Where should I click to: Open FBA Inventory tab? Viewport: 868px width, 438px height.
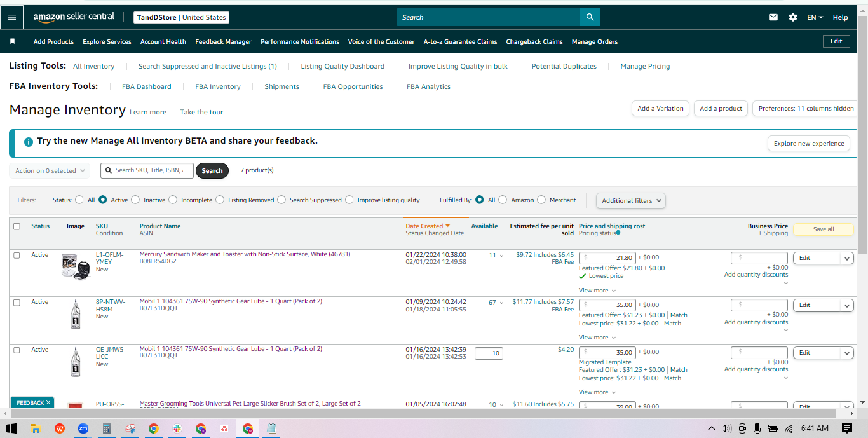[218, 86]
